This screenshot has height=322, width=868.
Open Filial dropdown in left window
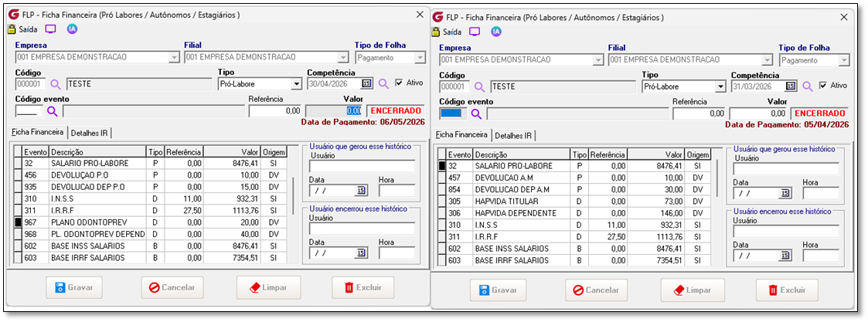[x=343, y=57]
